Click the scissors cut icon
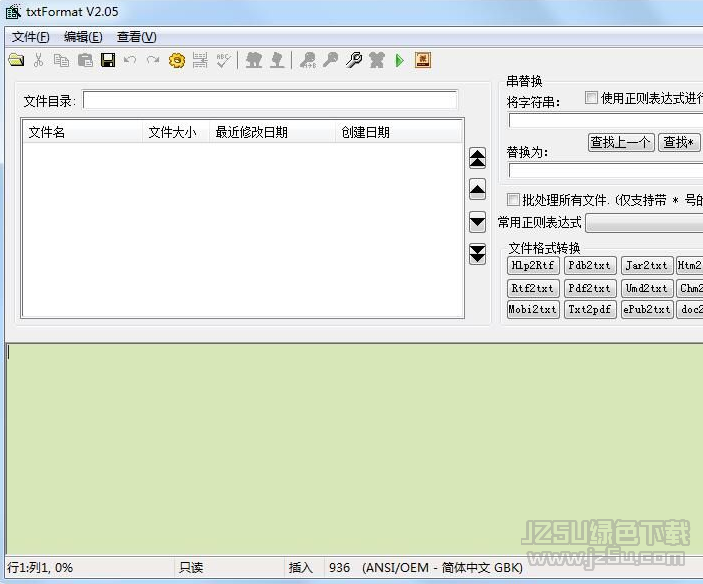 coord(39,60)
